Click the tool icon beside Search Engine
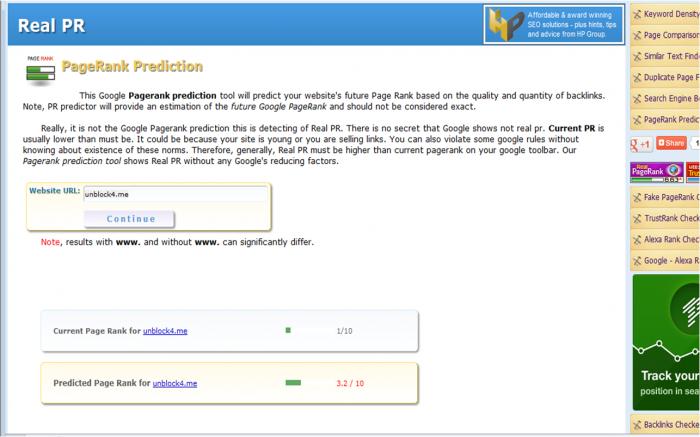Viewport: 700px width, 437px height. [637, 99]
